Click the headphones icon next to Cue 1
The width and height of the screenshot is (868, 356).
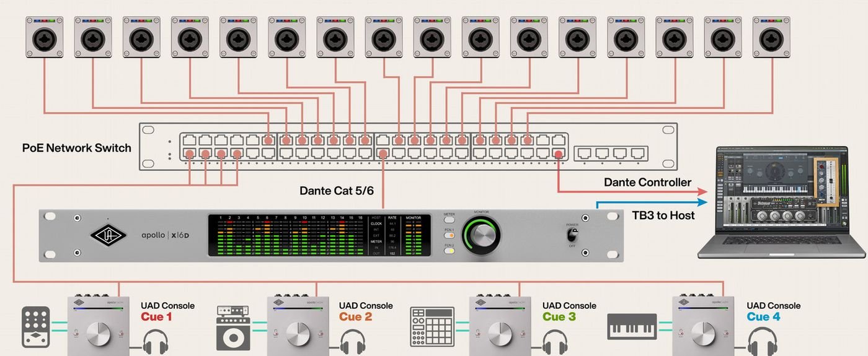156,343
